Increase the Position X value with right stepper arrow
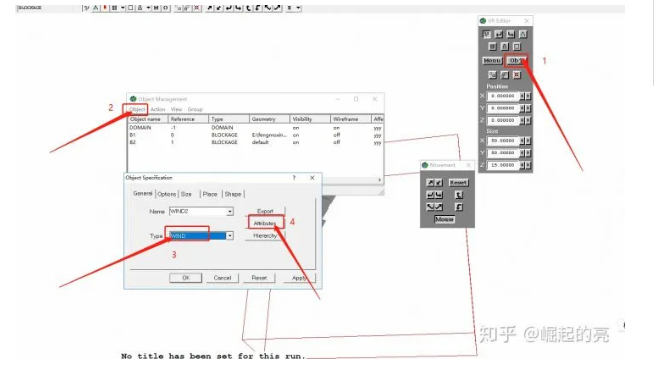The image size is (654, 365). (528, 96)
